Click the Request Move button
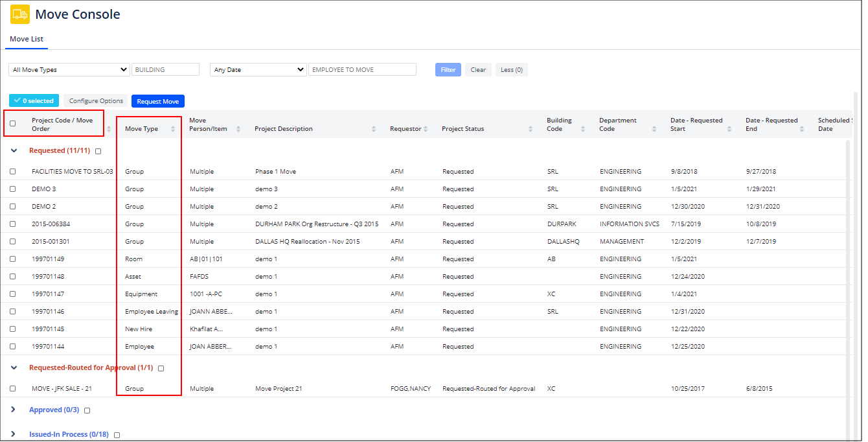 point(158,101)
